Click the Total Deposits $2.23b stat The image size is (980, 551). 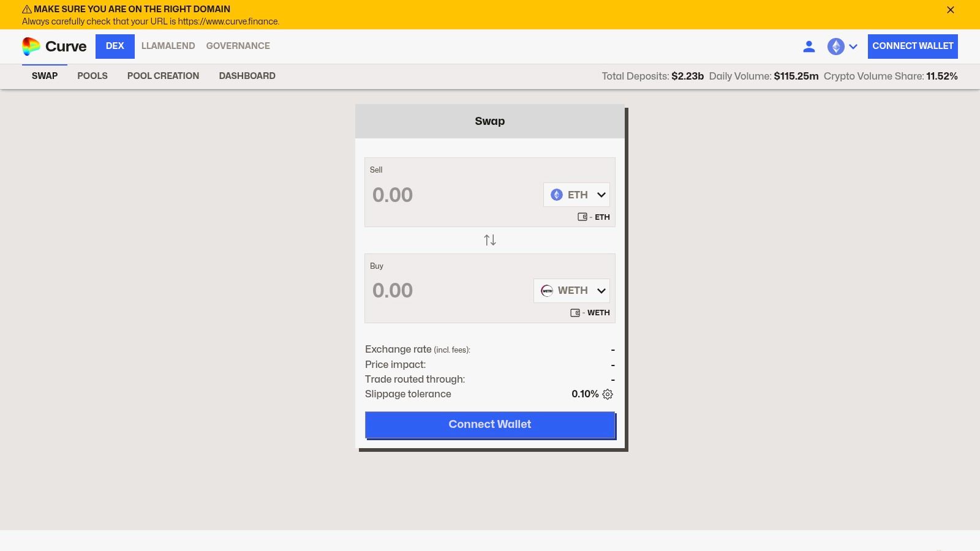pos(652,77)
